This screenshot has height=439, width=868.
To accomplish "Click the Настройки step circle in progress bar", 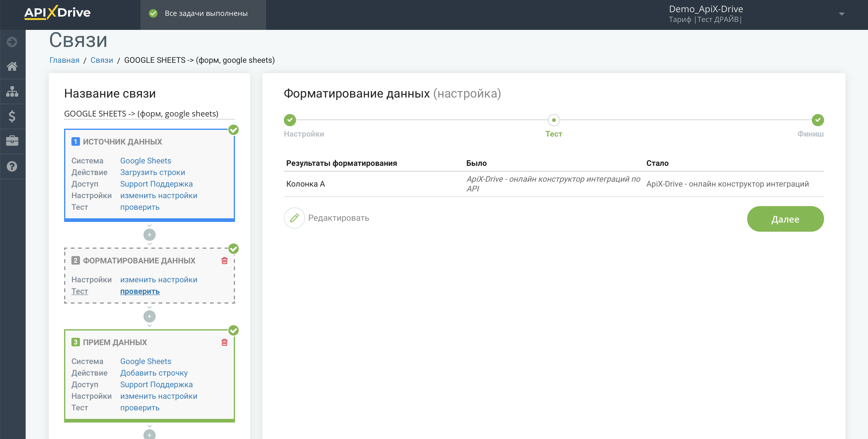I will (290, 120).
